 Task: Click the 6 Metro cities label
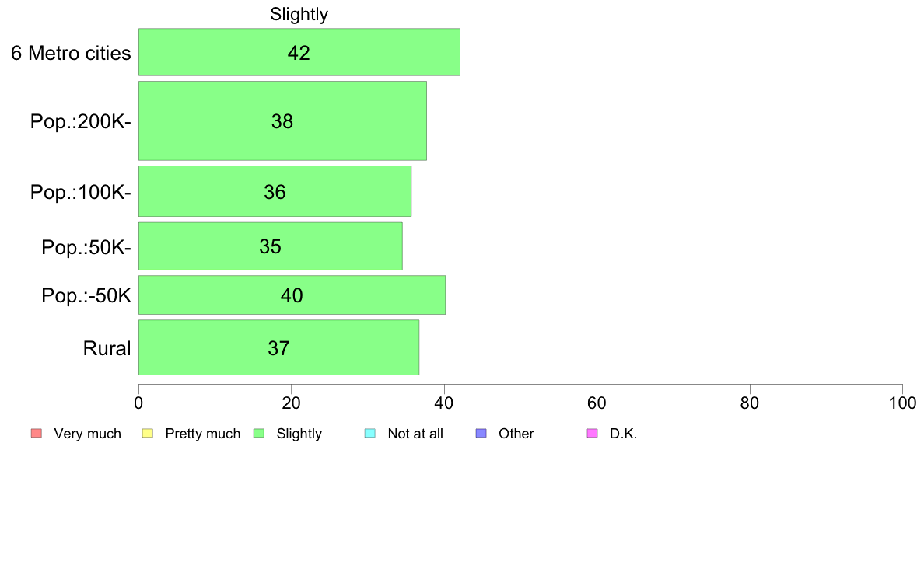[x=71, y=53]
